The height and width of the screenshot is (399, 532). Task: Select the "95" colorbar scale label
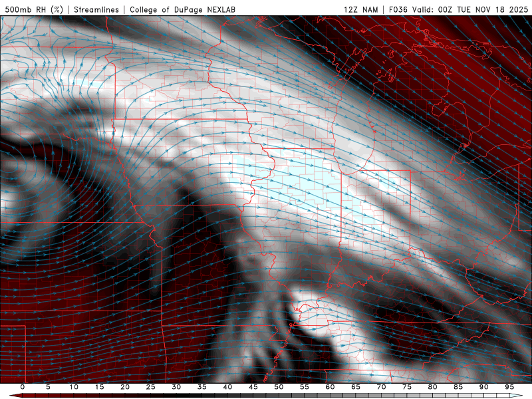[x=509, y=387]
